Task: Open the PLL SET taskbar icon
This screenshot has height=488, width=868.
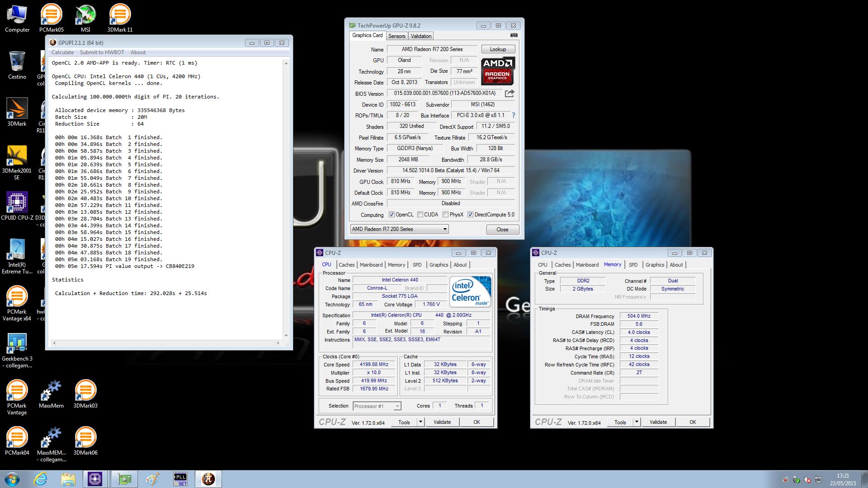Action: tap(180, 479)
